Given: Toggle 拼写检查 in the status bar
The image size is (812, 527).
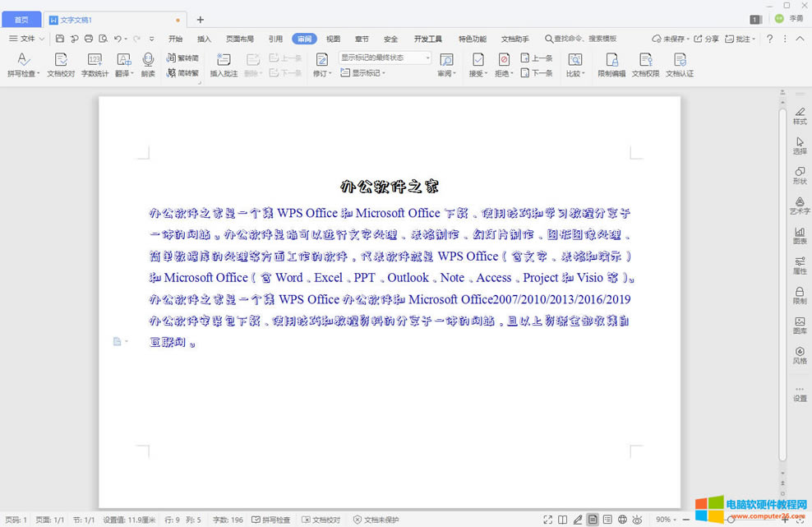Looking at the screenshot, I should tap(270, 519).
